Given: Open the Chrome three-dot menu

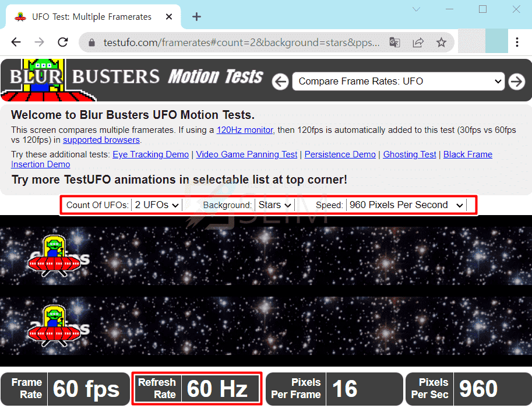Looking at the screenshot, I should click(517, 42).
